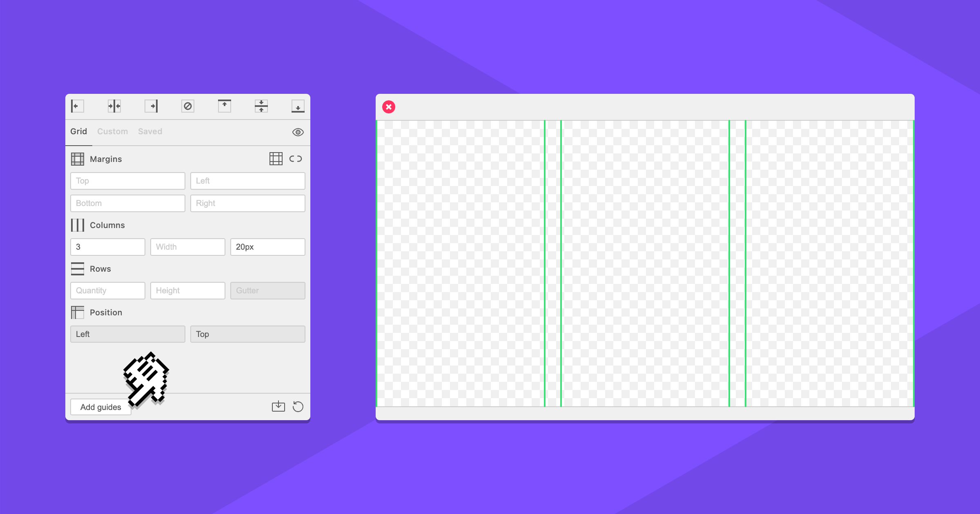Viewport: 980px width, 514px height.
Task: Toggle the margins preview grid icon
Action: (x=276, y=159)
